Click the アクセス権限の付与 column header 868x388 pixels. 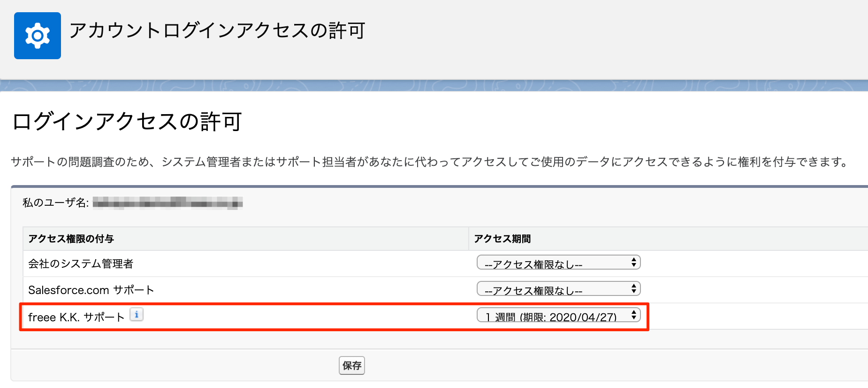(71, 239)
